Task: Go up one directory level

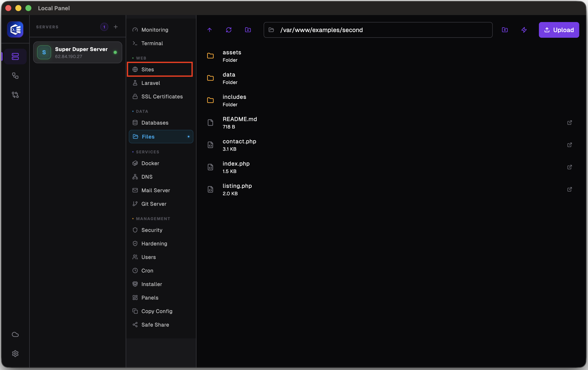Action: tap(210, 30)
